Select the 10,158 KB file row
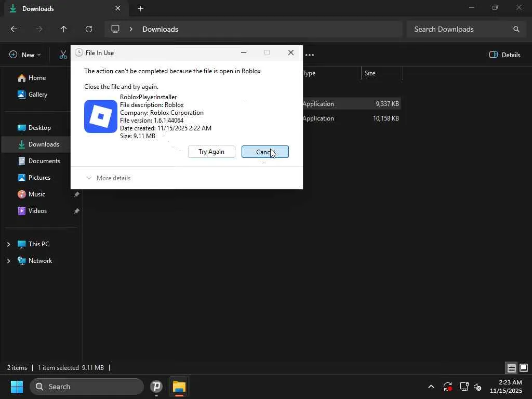This screenshot has height=399, width=532. (352, 118)
